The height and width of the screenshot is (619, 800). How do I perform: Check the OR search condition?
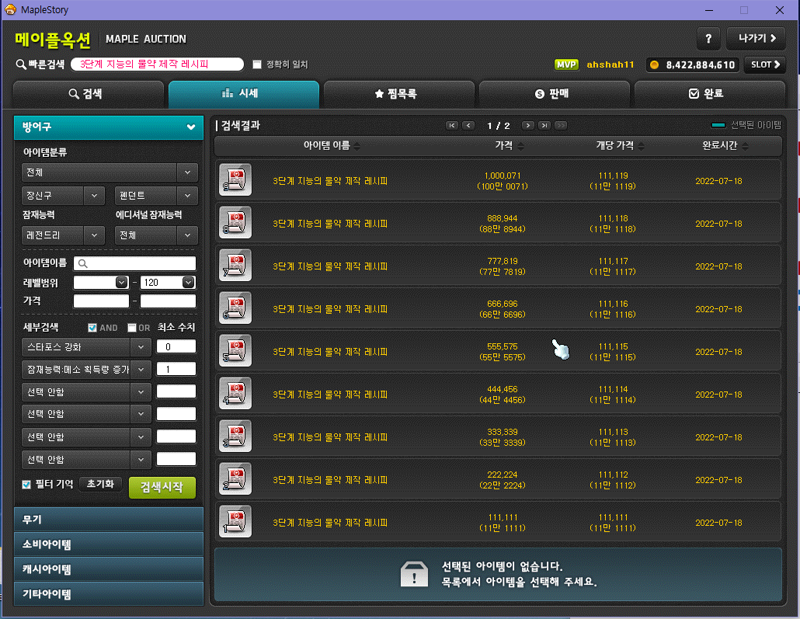pos(132,328)
